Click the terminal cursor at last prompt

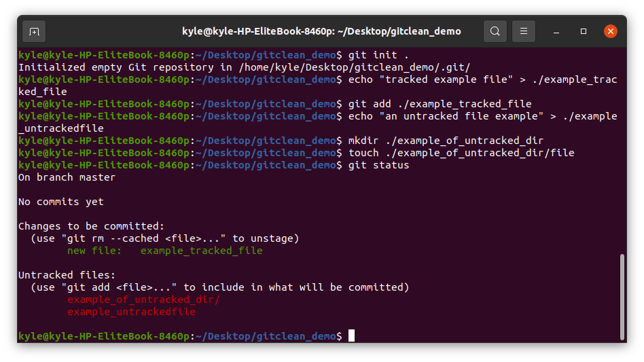click(352, 336)
